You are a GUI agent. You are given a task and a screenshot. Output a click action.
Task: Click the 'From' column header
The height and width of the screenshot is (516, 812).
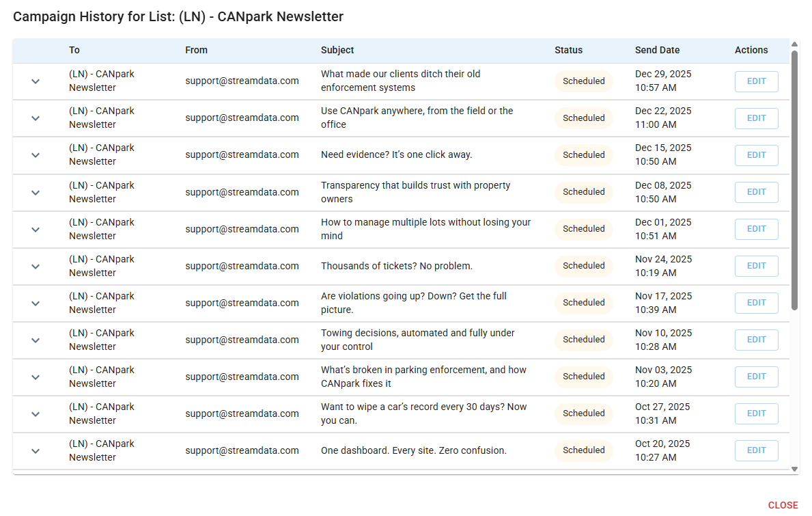pos(197,50)
